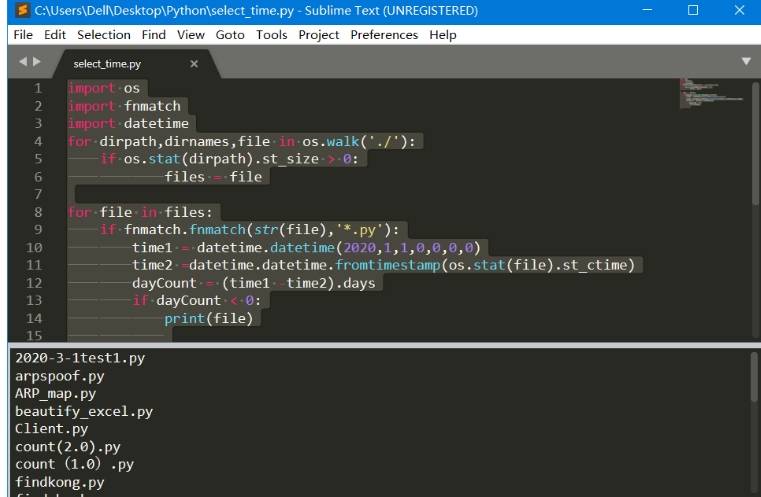Click 'fnmatch.fnmatch' call on line 9

pos(185,230)
